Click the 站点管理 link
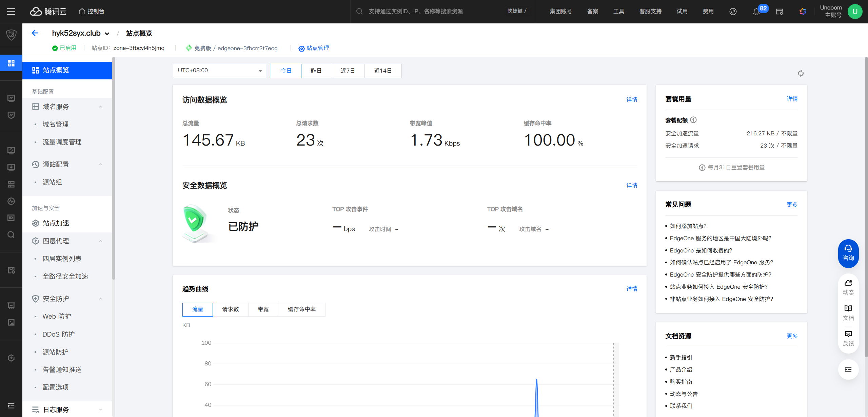Screen dimensions: 868x417 pos(317,48)
